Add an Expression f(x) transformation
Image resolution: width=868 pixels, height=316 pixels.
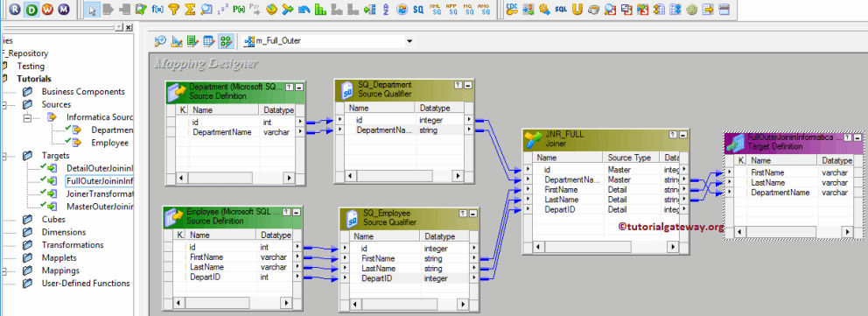(x=157, y=10)
